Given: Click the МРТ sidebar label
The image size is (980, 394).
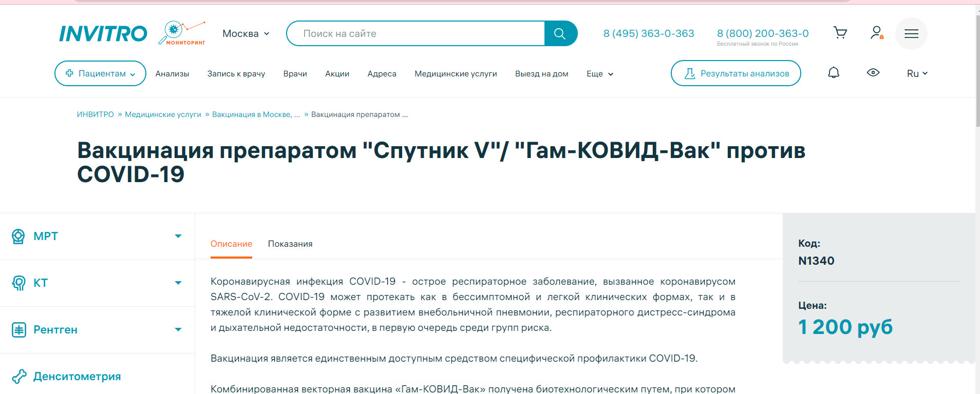Looking at the screenshot, I should [46, 237].
